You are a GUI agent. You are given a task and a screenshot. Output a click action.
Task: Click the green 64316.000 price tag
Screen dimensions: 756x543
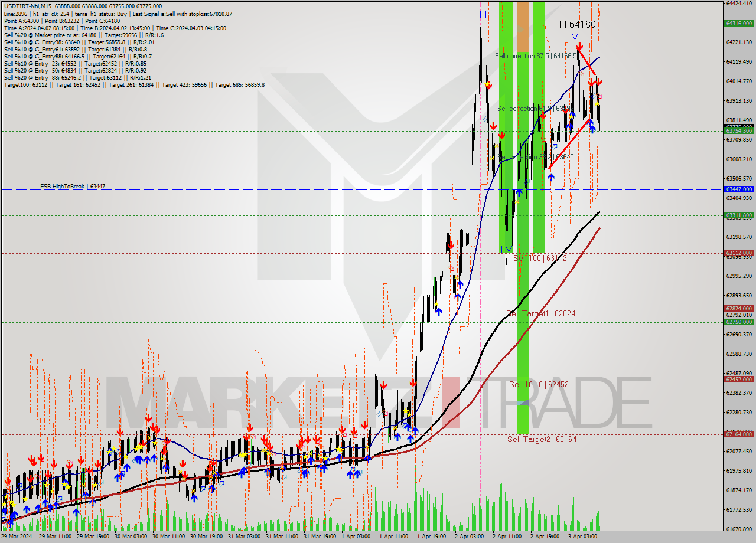tap(738, 24)
